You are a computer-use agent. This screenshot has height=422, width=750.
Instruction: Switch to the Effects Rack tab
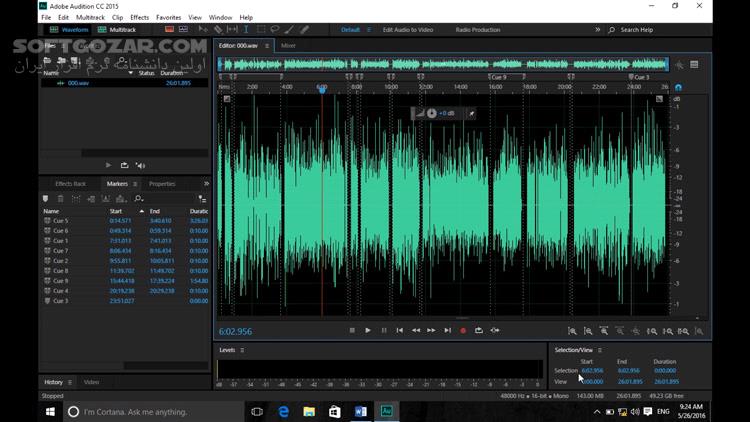click(x=70, y=184)
